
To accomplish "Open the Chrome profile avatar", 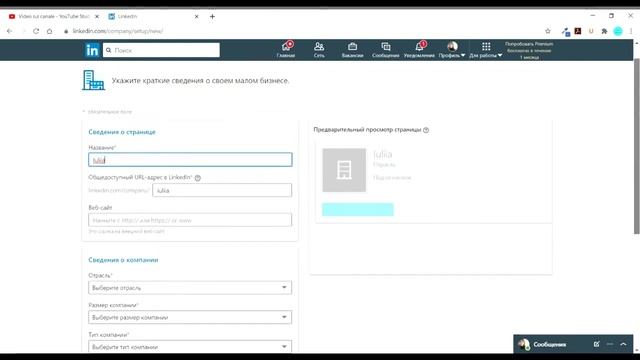I will (x=618, y=31).
